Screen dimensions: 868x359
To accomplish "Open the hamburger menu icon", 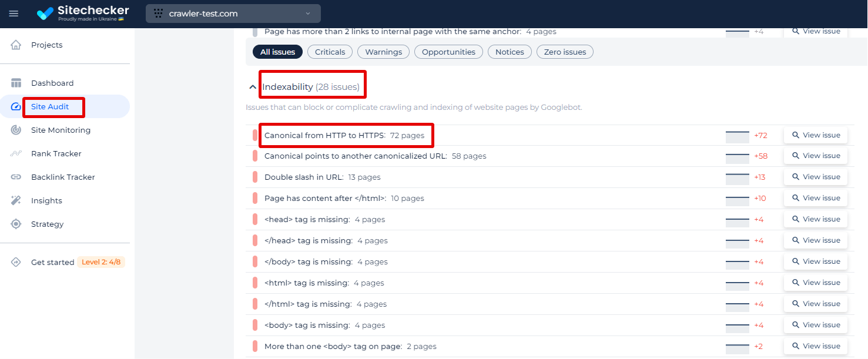I will click(x=14, y=14).
